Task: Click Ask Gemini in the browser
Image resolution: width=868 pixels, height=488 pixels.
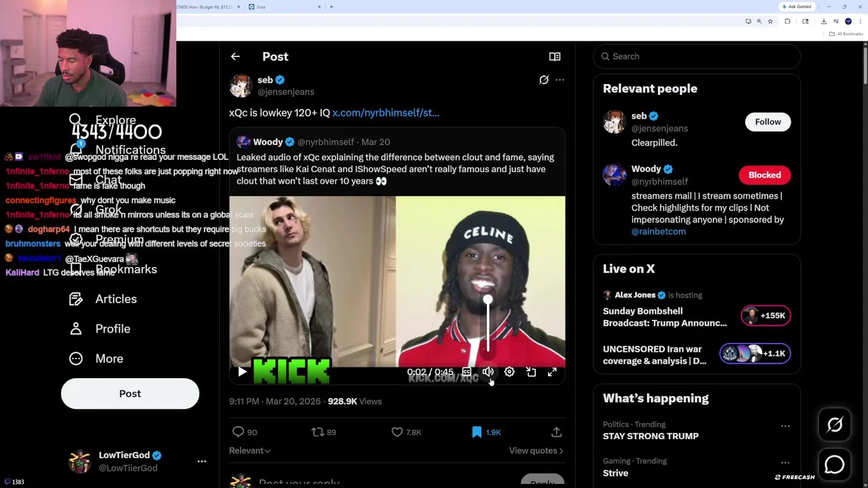Action: point(797,7)
